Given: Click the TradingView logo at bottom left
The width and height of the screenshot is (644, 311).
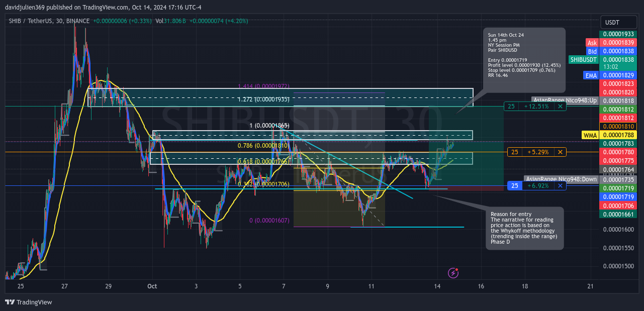Looking at the screenshot, I should (28, 302).
